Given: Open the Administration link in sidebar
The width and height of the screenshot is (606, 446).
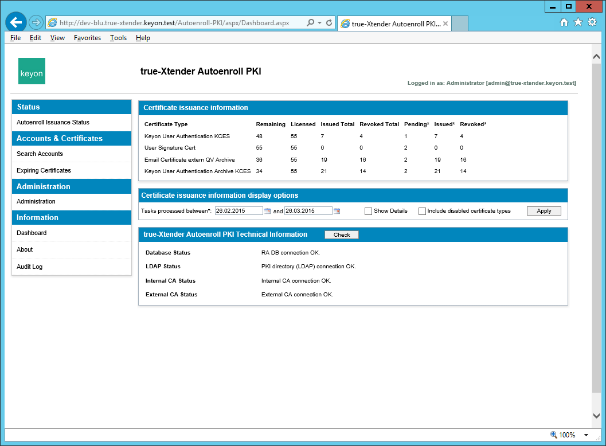Looking at the screenshot, I should [36, 201].
